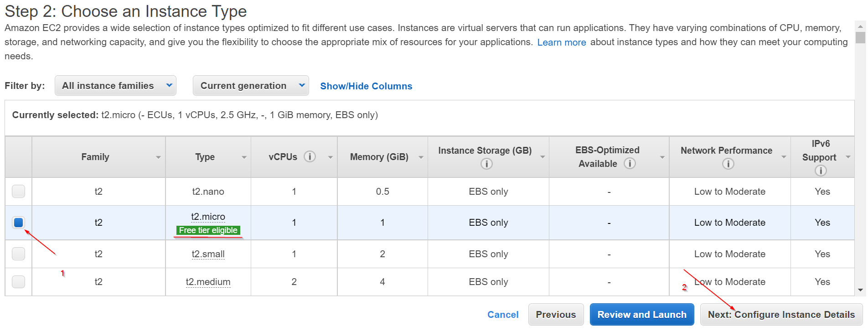This screenshot has height=332, width=868.
Task: Click the vertical scrollbar thumb
Action: click(860, 37)
